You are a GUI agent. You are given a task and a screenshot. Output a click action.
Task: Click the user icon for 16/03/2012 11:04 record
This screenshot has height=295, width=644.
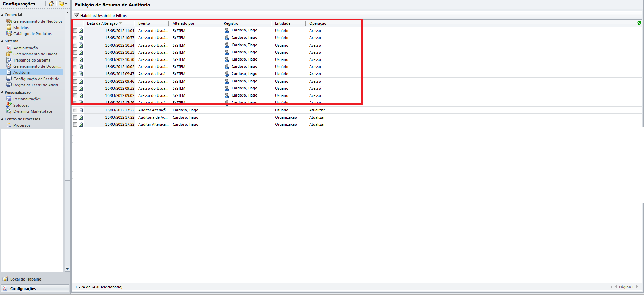click(x=227, y=30)
